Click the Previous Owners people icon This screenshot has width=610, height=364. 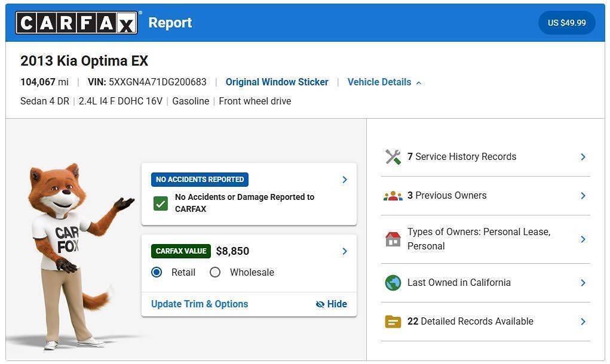click(x=393, y=196)
